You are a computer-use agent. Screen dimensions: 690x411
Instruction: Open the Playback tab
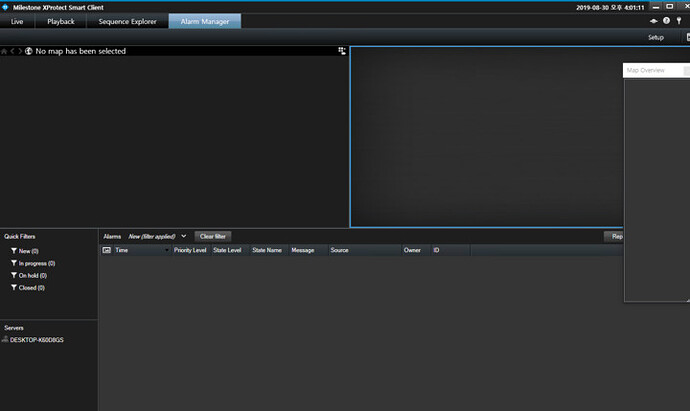click(61, 21)
